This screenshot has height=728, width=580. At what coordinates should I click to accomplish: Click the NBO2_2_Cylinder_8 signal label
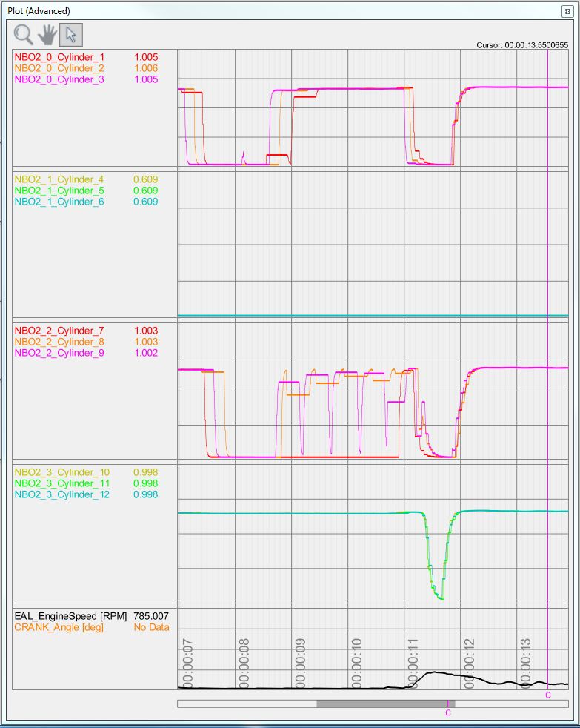(60, 342)
